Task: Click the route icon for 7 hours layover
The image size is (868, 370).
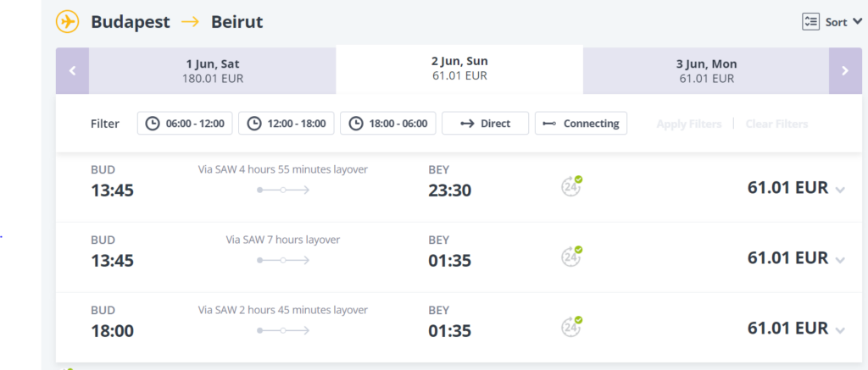Action: pyautogui.click(x=283, y=260)
